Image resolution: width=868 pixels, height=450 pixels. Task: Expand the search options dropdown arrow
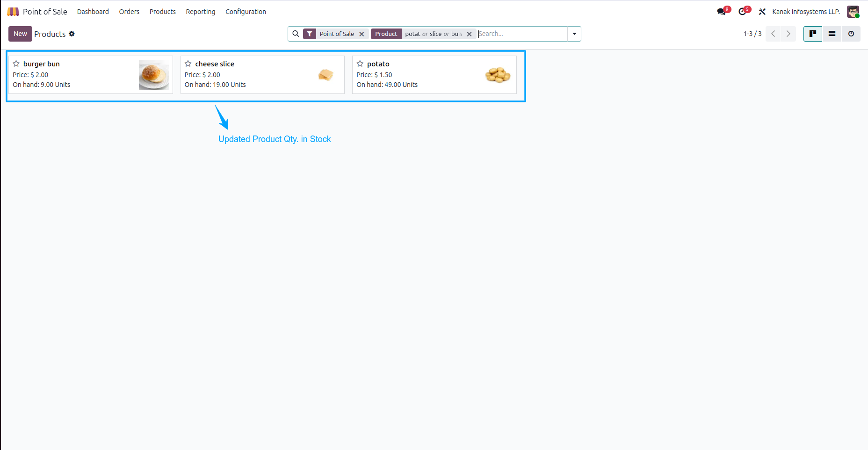pos(574,34)
